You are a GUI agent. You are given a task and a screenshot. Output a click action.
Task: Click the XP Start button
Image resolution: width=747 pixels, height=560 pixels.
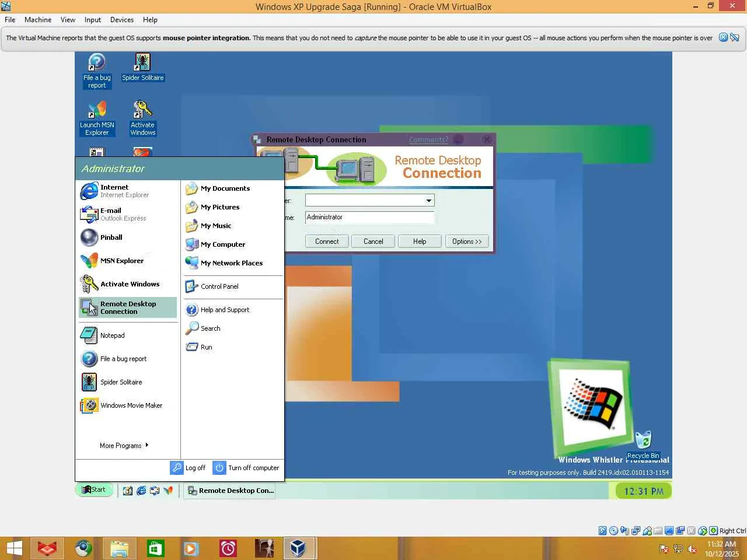(x=93, y=490)
